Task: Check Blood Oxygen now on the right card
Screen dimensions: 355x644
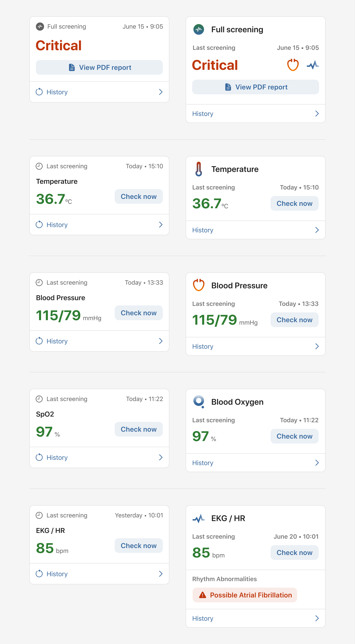Action: point(294,436)
